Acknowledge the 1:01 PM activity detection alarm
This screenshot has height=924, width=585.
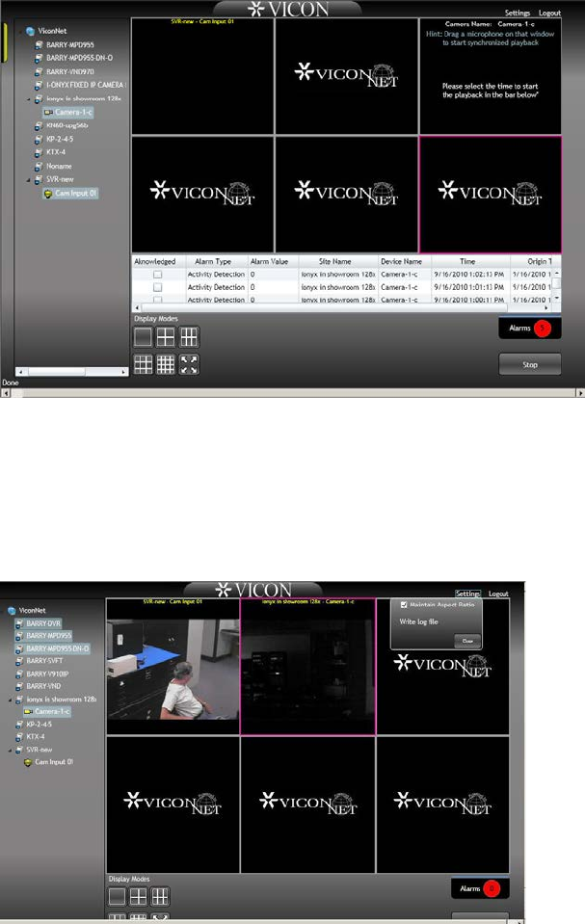coord(157,287)
